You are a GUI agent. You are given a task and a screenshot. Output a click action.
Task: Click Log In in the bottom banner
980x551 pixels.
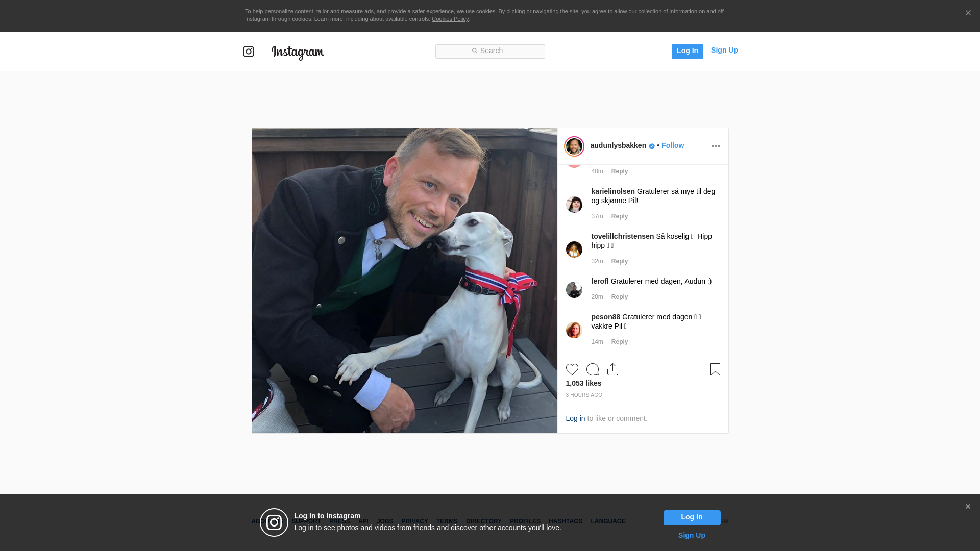point(692,518)
